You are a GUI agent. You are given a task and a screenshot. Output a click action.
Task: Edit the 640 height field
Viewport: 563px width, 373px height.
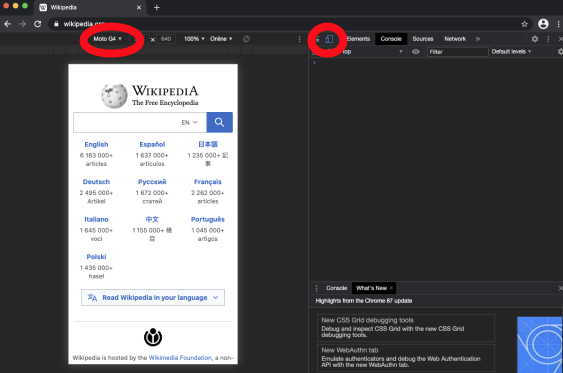coord(166,39)
